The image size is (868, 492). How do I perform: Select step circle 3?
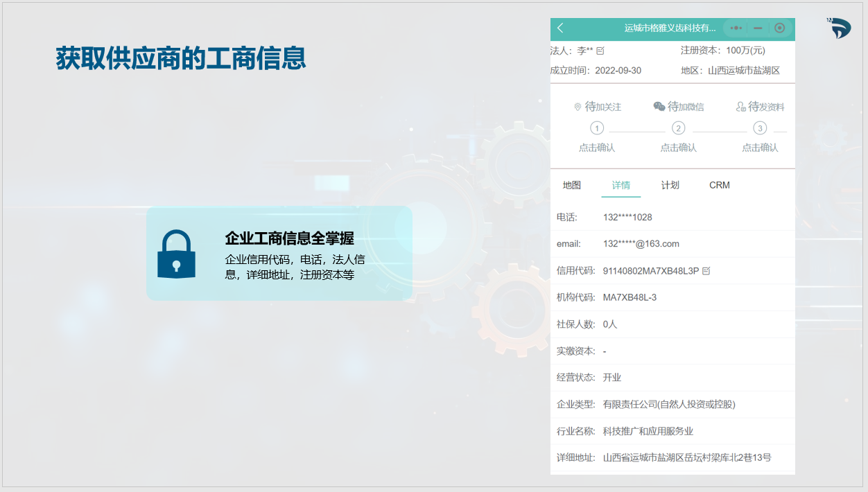760,128
